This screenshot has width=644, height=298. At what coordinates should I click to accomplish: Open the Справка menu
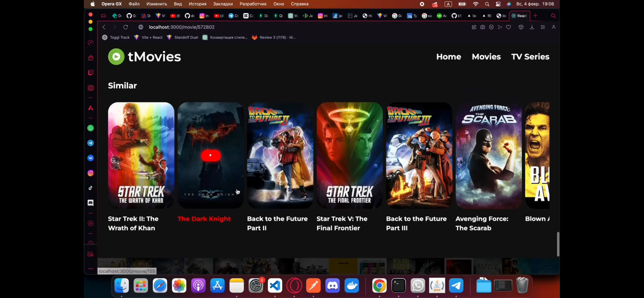click(x=299, y=4)
